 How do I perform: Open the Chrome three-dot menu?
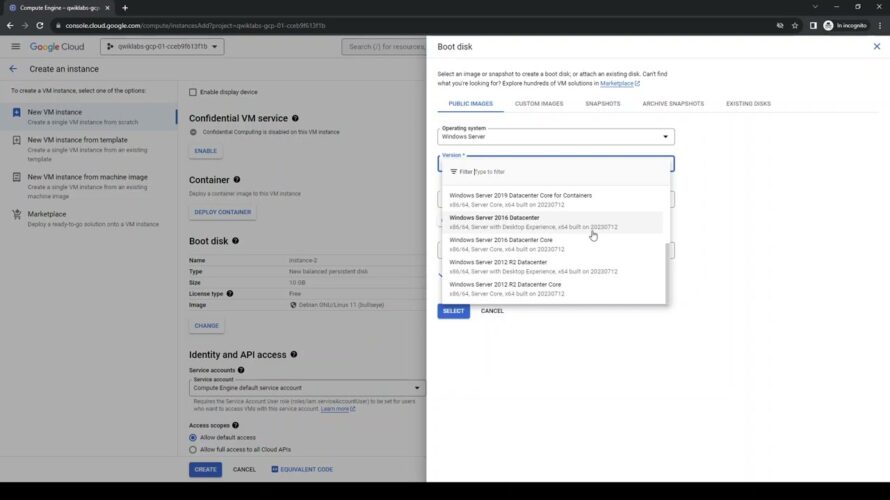pos(880,26)
